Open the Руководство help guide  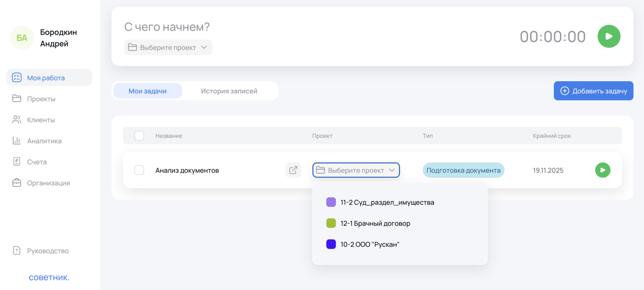point(48,251)
